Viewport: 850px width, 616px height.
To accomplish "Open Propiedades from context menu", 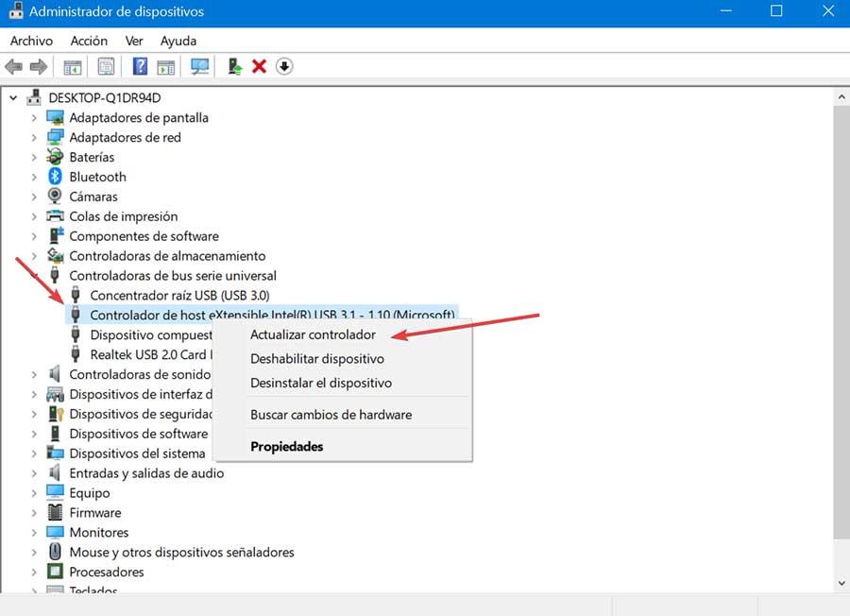I will pyautogui.click(x=287, y=446).
